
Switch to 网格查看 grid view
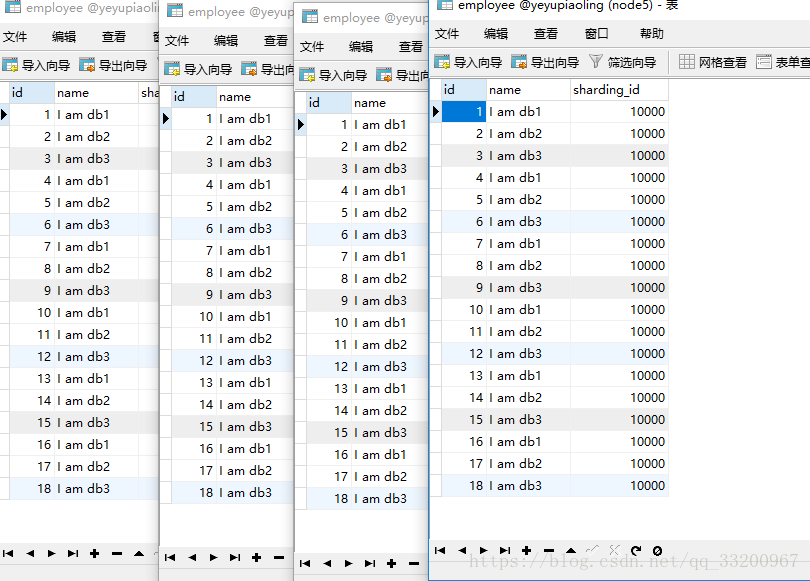[713, 62]
